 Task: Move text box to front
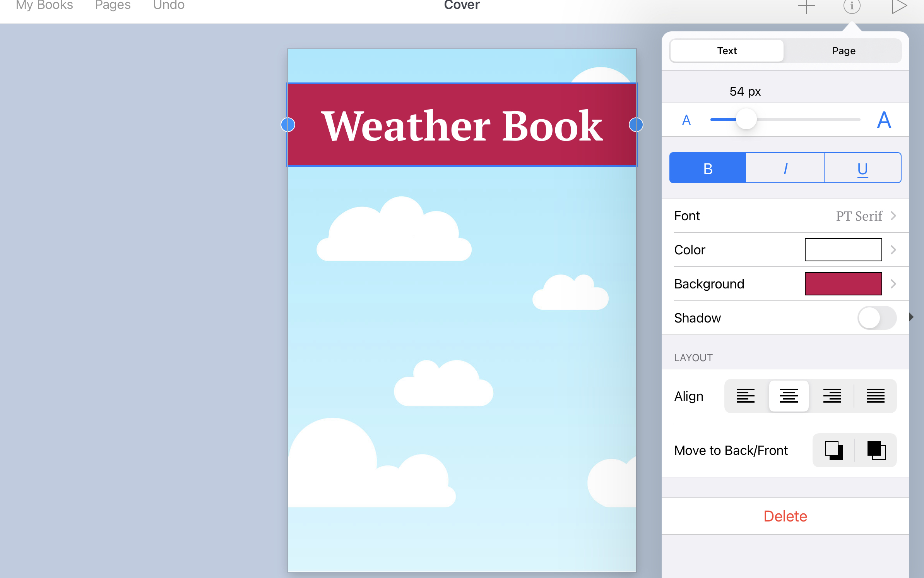[x=876, y=450]
